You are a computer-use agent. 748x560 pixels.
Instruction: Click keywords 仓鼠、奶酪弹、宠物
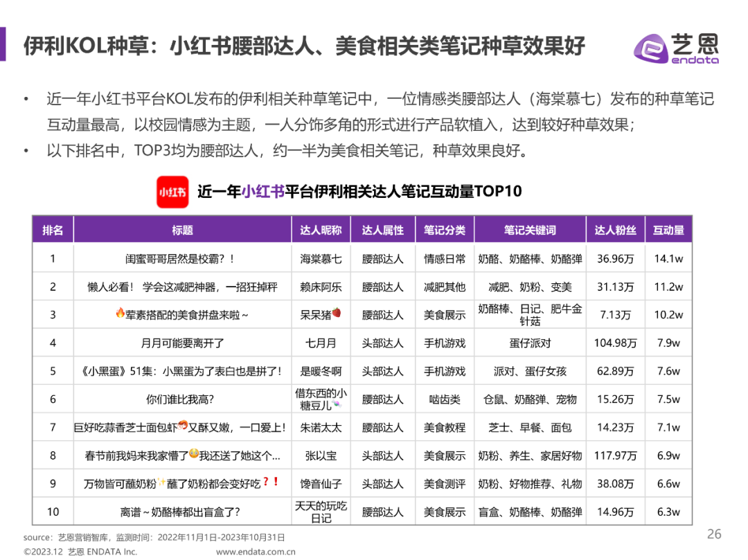530,399
